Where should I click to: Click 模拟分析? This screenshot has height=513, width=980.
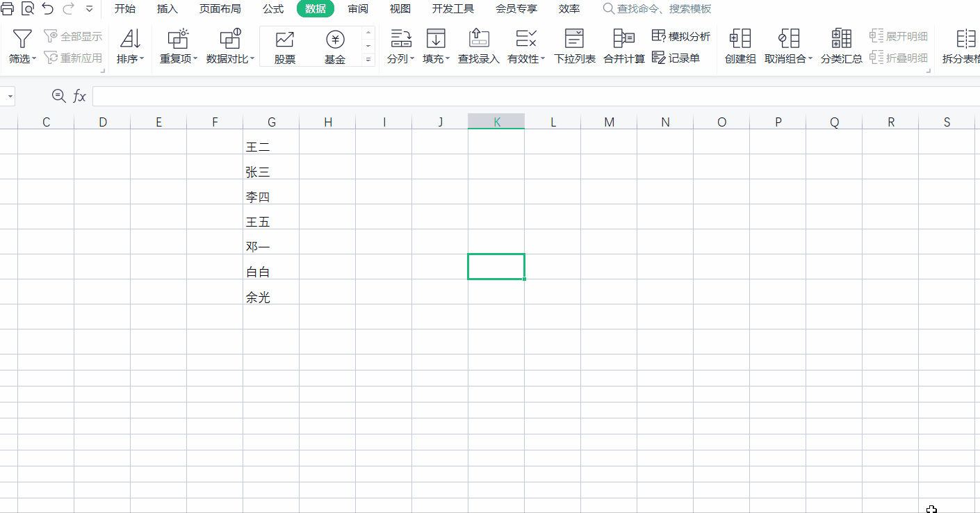(x=681, y=36)
